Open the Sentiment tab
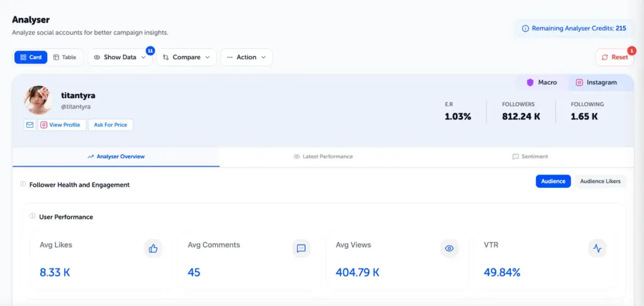The image size is (644, 306). pyautogui.click(x=530, y=156)
